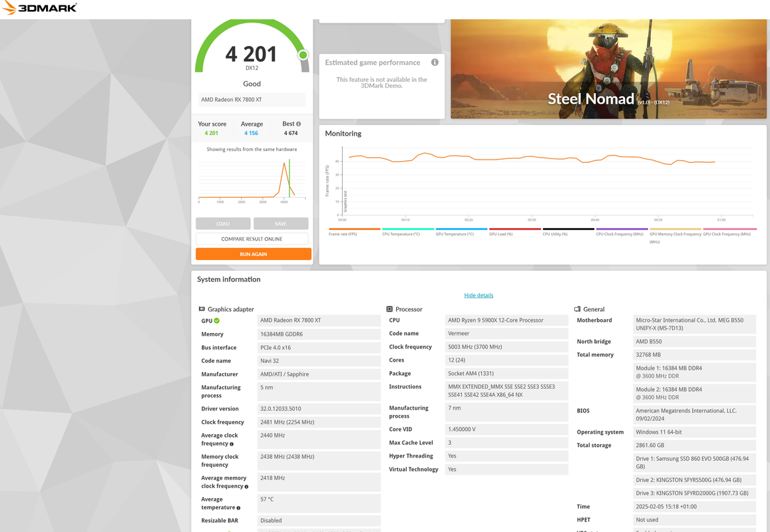Select Package value Socket AM4 (1331)

click(506, 374)
